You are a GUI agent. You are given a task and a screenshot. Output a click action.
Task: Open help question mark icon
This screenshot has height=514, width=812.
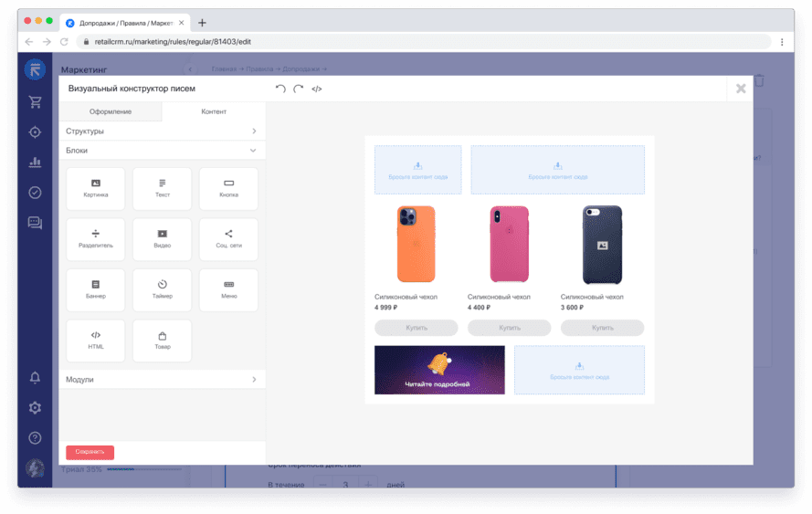(x=35, y=438)
